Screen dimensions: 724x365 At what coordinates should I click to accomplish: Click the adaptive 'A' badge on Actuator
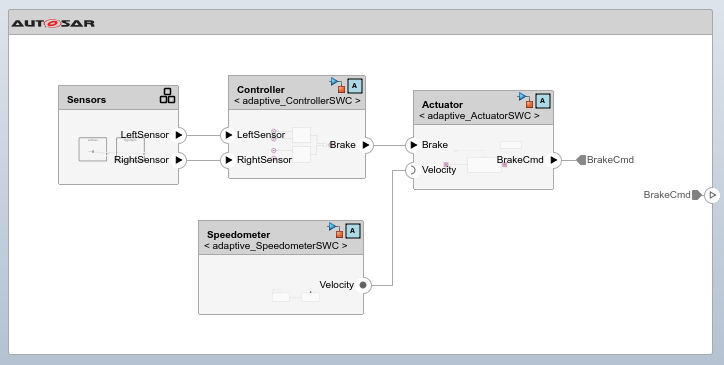coord(543,101)
